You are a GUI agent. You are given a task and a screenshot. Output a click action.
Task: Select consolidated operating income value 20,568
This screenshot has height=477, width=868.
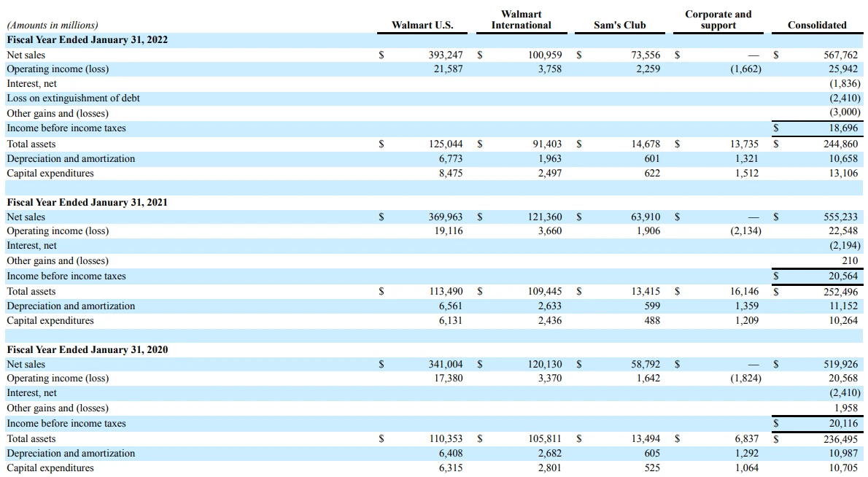pos(843,379)
